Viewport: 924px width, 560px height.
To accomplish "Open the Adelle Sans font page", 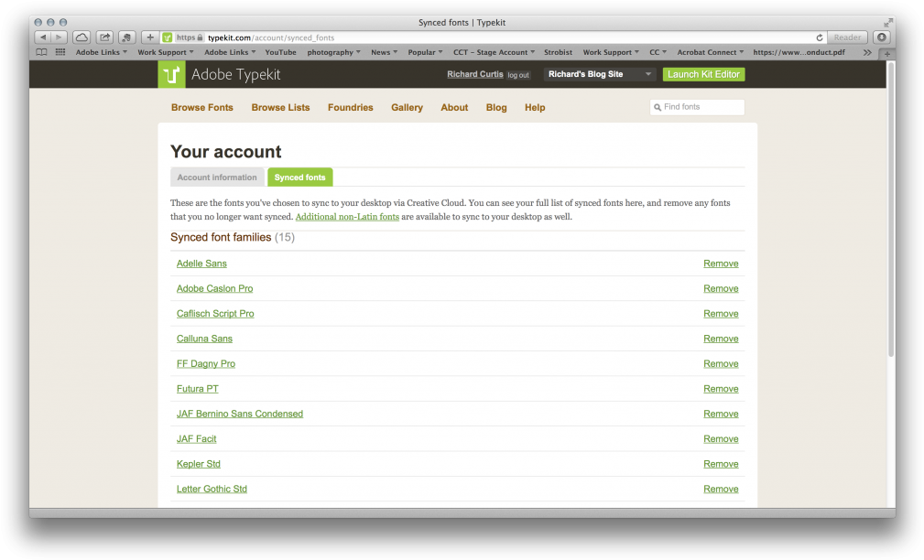I will tap(201, 264).
